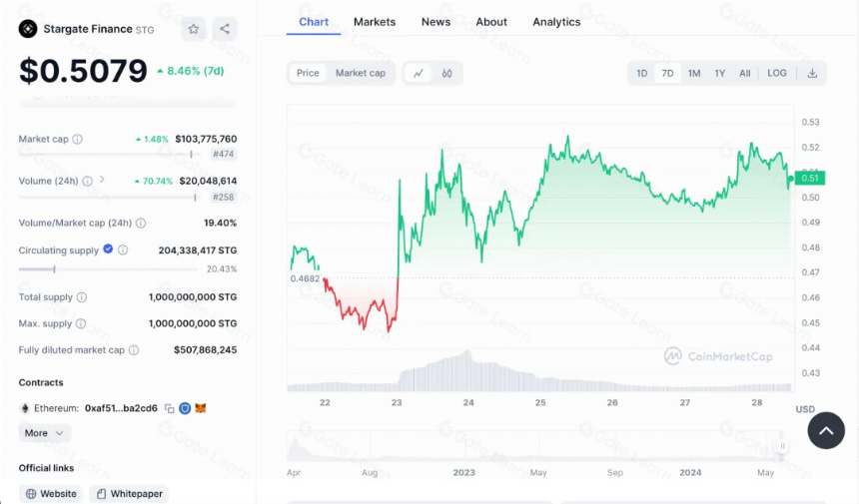
Task: Toggle LOG scale on chart
Action: click(777, 73)
